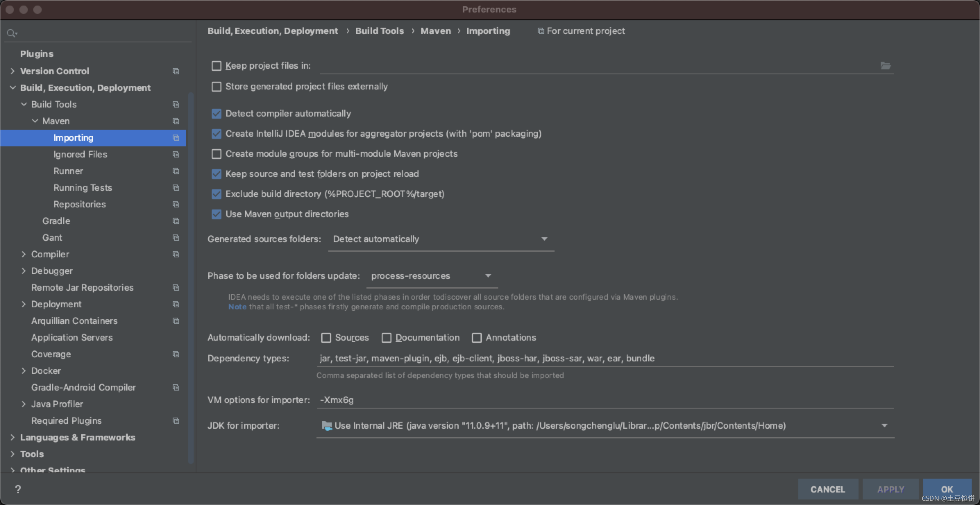
Task: Click the VM options for importer field
Action: (x=604, y=400)
